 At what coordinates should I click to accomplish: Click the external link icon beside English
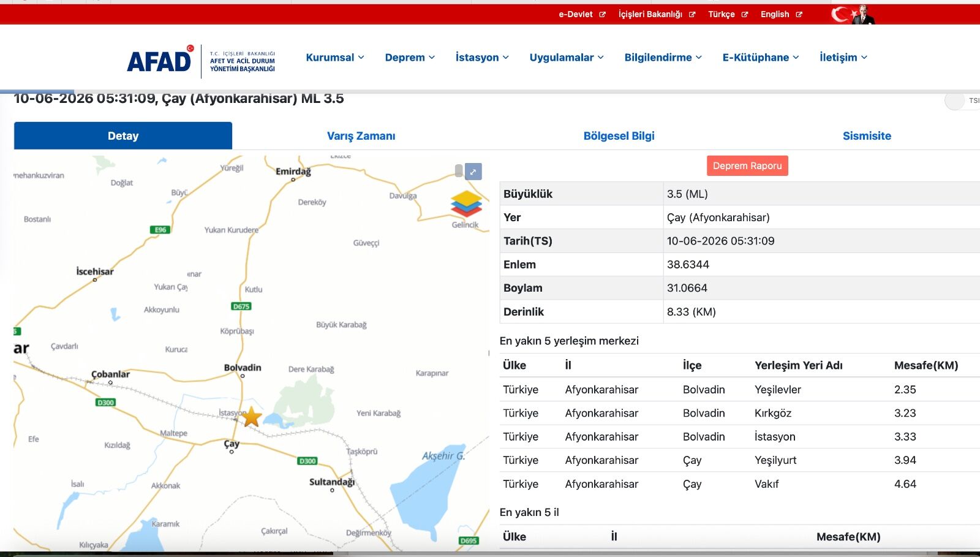799,15
